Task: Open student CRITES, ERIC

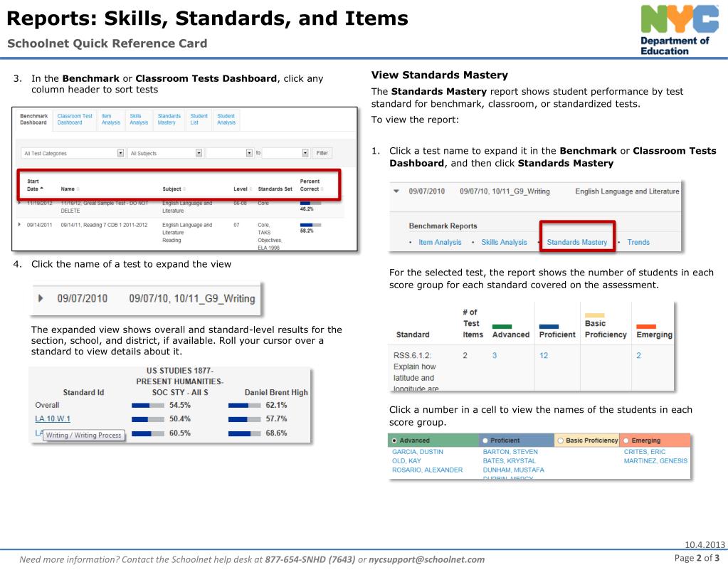Action: point(645,452)
